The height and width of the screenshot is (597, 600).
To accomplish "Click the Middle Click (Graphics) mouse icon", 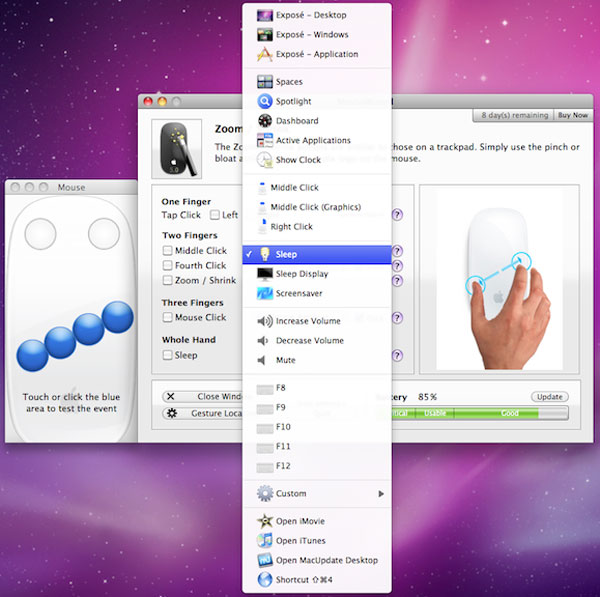I will click(x=262, y=207).
